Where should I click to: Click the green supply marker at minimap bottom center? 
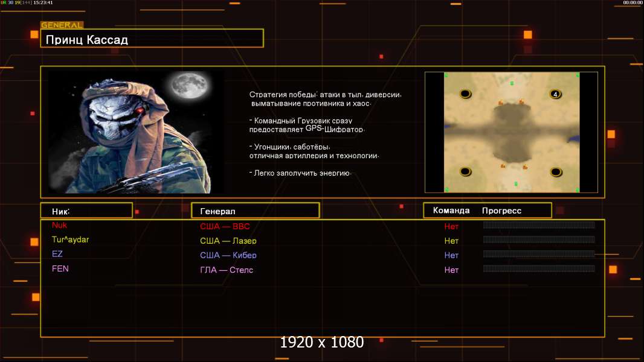tap(515, 183)
